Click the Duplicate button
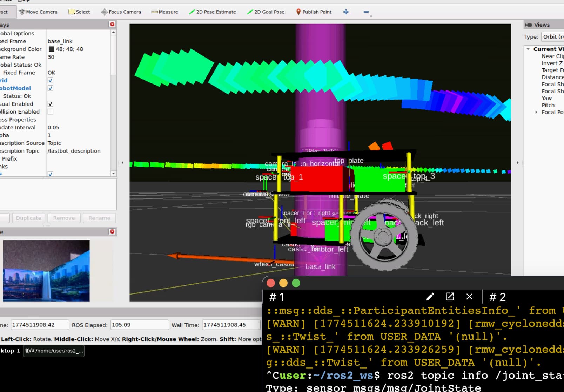The width and height of the screenshot is (564, 392). click(x=28, y=218)
